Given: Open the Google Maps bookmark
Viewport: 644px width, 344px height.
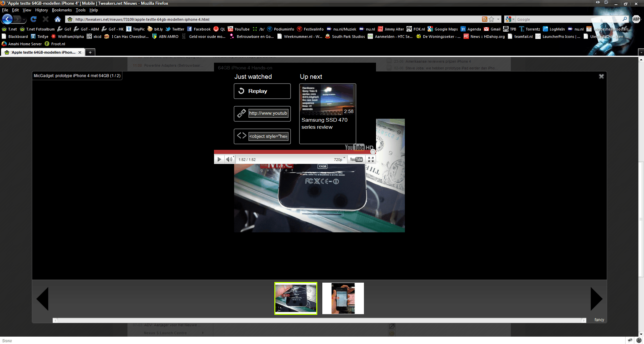Looking at the screenshot, I should [x=443, y=29].
